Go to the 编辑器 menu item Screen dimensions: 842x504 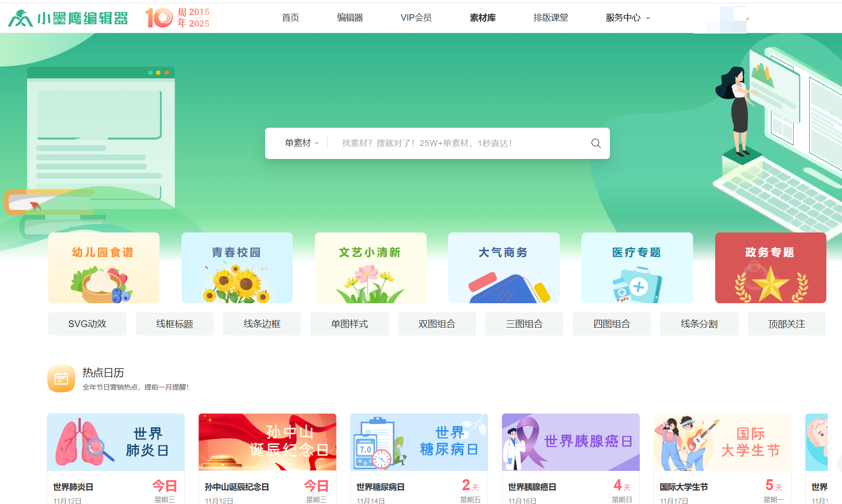pyautogui.click(x=350, y=18)
